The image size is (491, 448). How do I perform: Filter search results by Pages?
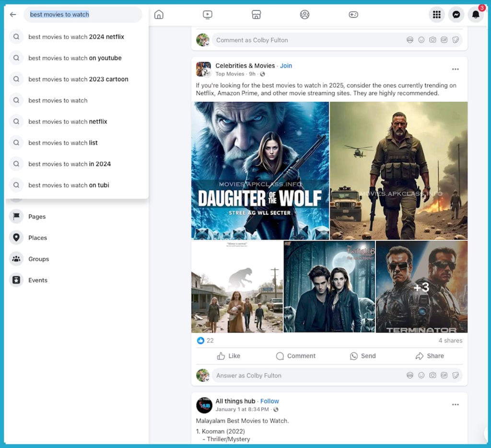coord(77,216)
